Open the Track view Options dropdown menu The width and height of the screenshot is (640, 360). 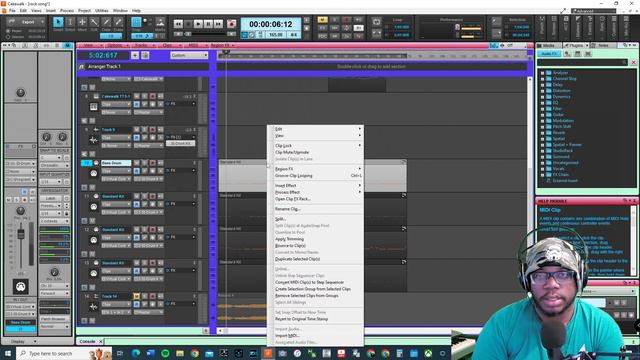(x=116, y=45)
